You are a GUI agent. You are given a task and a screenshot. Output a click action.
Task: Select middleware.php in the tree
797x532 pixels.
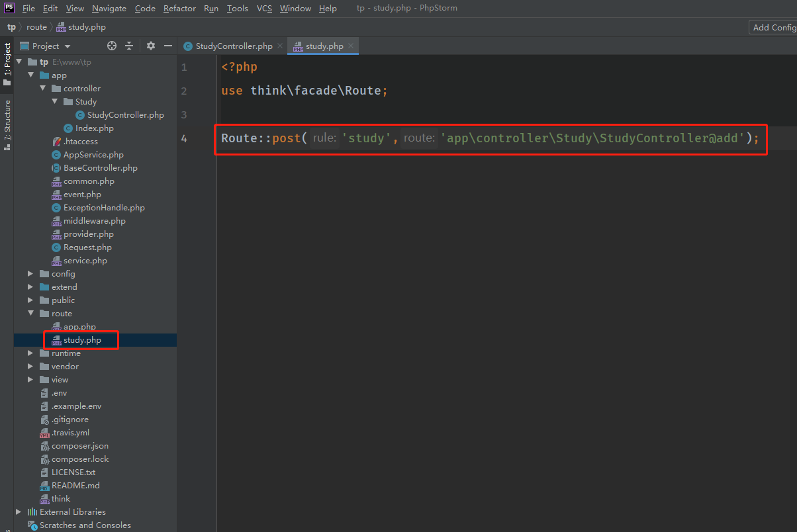tap(89, 220)
